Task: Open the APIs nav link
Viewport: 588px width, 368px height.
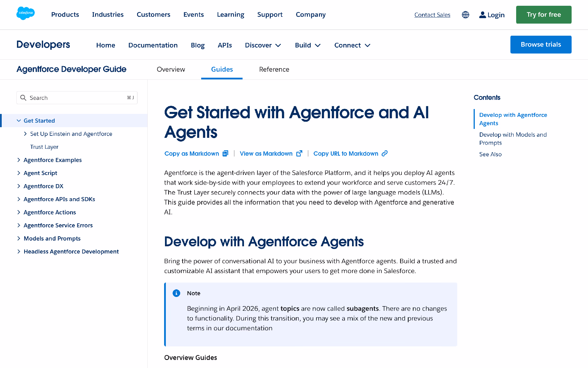Action: pyautogui.click(x=225, y=45)
